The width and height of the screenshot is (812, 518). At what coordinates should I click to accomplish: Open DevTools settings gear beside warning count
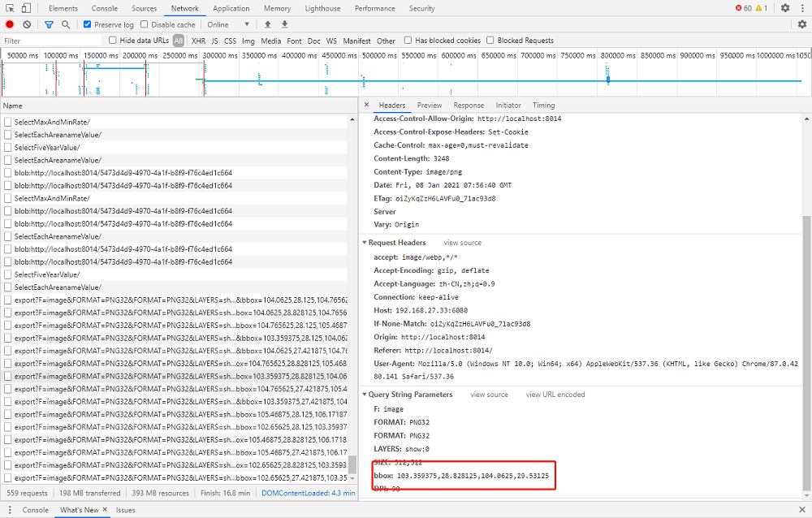785,8
